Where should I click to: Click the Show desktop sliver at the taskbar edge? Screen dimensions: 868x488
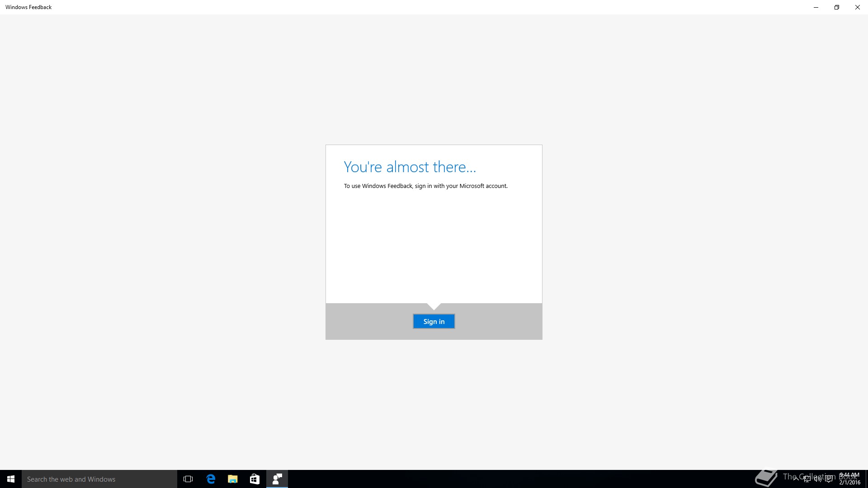[866, 479]
